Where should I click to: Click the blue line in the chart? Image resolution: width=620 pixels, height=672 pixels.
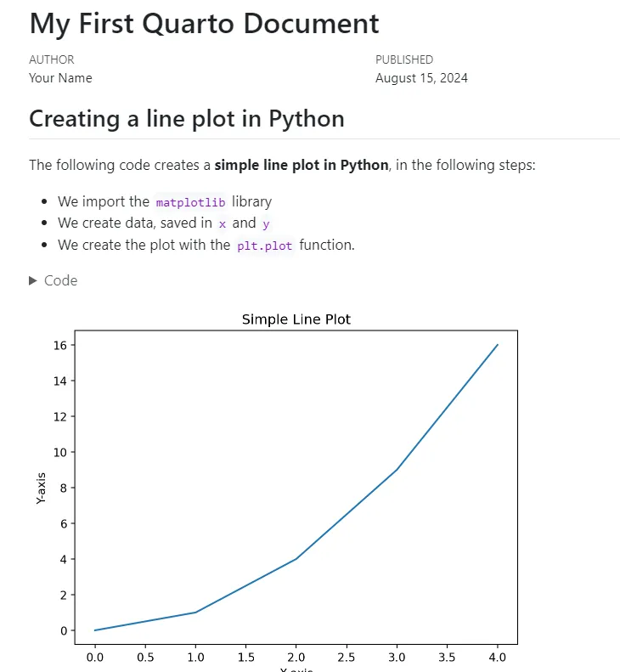pyautogui.click(x=347, y=516)
